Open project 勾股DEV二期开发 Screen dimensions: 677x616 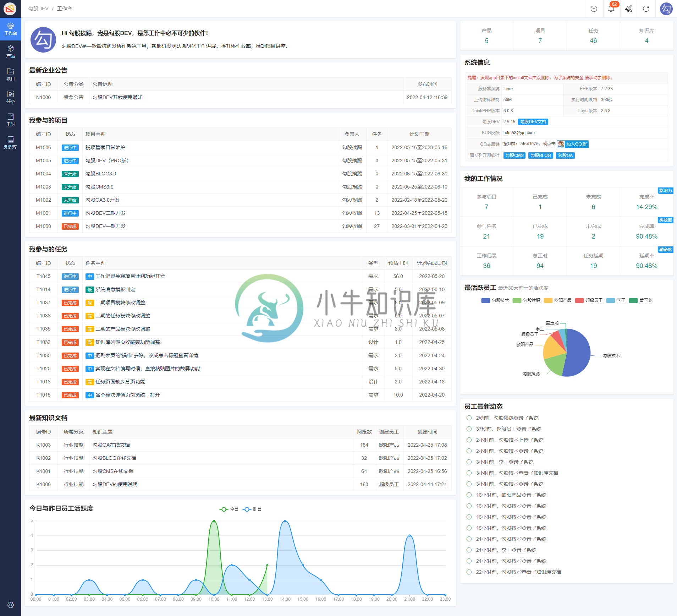105,213
